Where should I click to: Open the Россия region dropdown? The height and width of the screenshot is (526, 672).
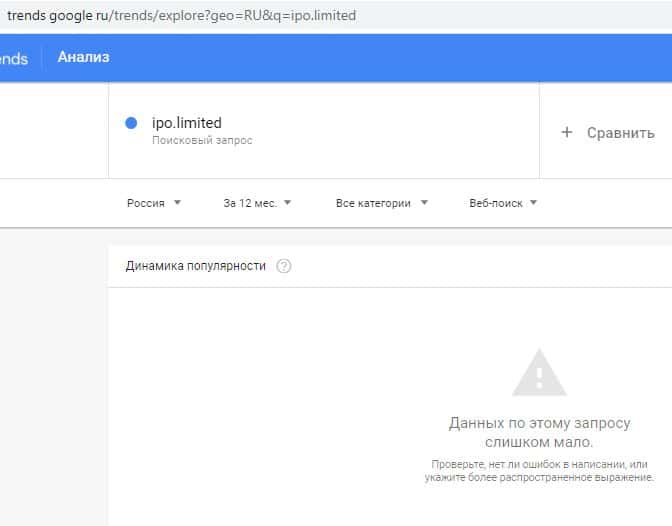(x=153, y=203)
